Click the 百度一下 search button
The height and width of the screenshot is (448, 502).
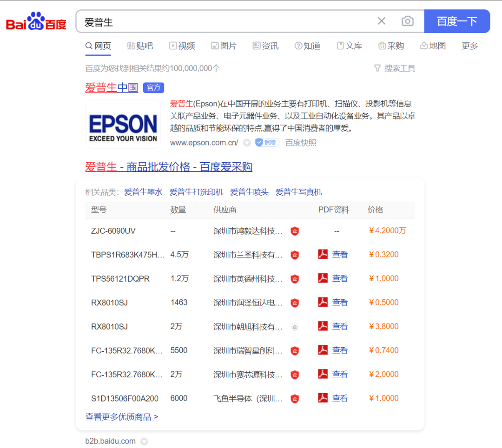coord(457,21)
